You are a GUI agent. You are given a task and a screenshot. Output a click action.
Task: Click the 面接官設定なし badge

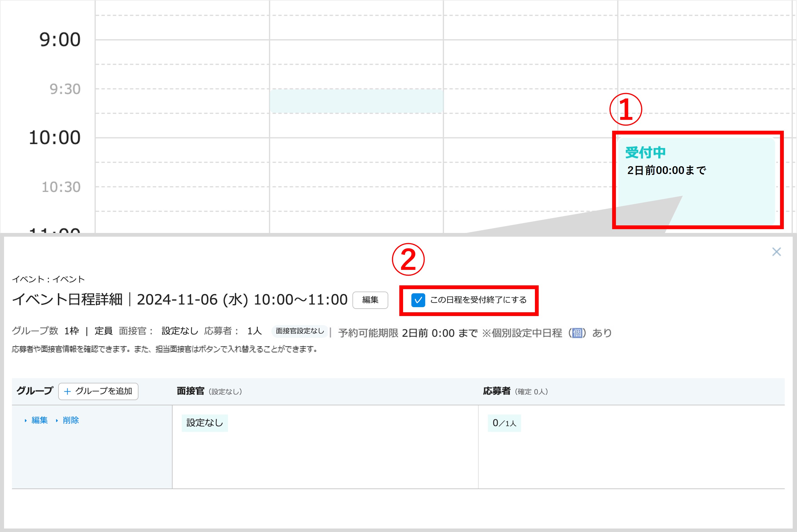coord(300,331)
